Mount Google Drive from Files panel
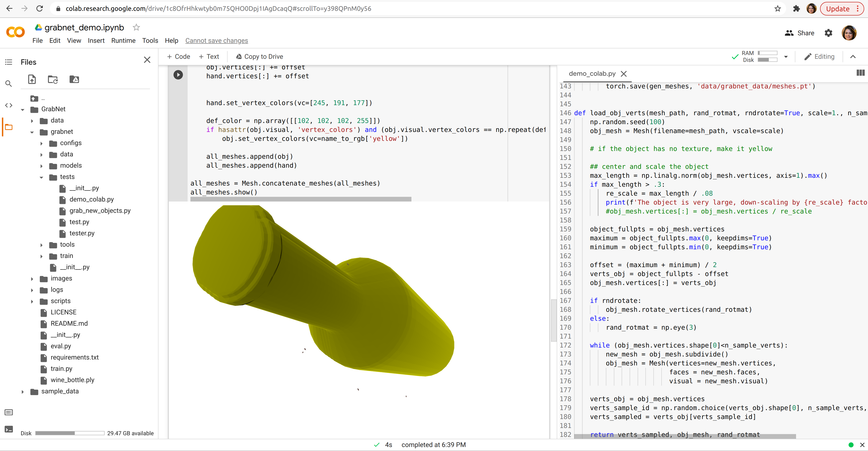Image resolution: width=868 pixels, height=451 pixels. (x=74, y=79)
